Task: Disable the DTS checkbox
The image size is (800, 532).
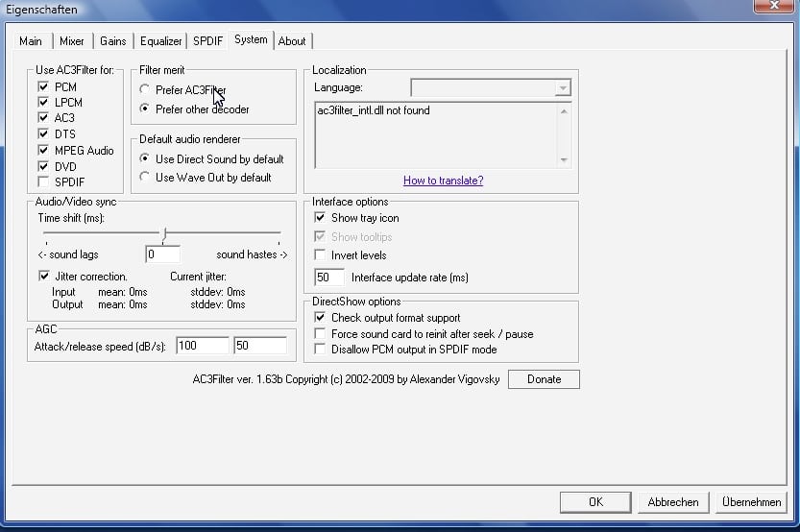Action: [x=43, y=133]
